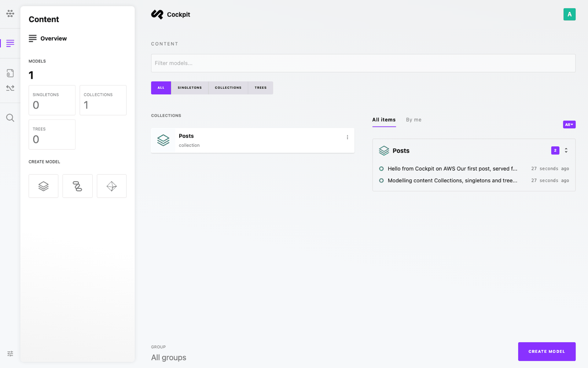
Task: Open the settings sliders icon at the rail bottom
Action: (10, 354)
